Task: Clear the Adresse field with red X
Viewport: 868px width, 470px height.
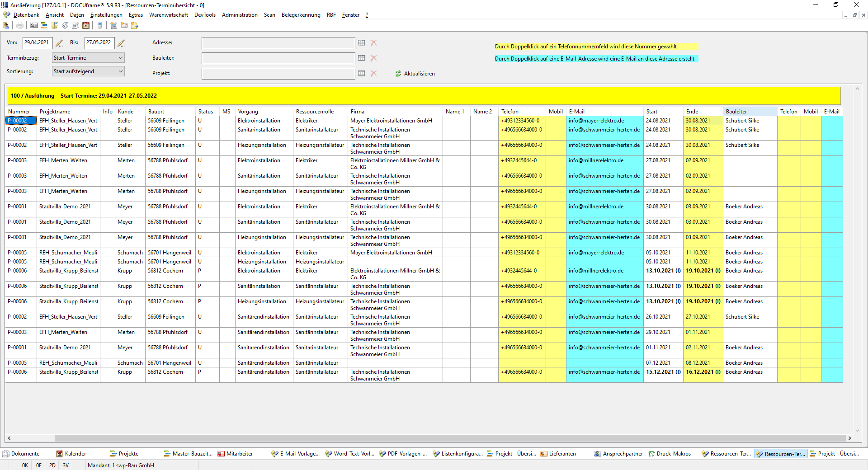Action: (x=374, y=43)
